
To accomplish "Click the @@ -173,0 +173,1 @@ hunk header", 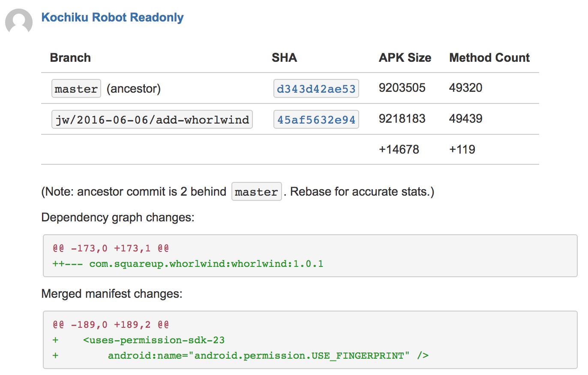I will point(111,248).
